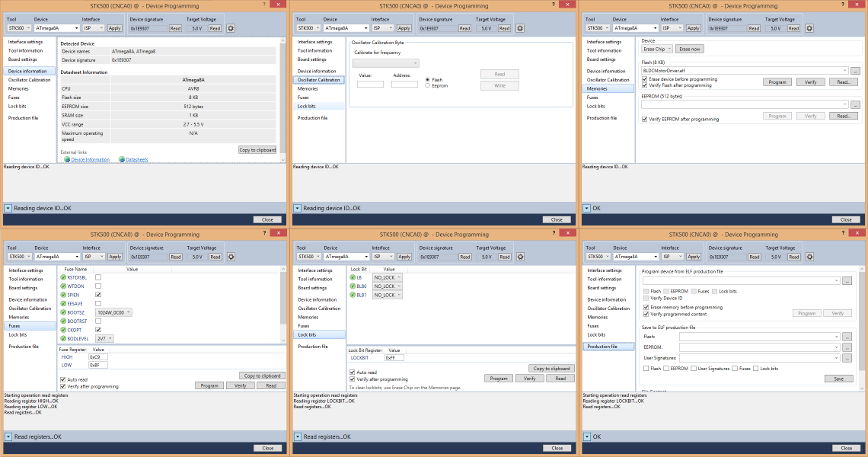Open the Device Information link
This screenshot has height=457, width=868.
(91, 159)
